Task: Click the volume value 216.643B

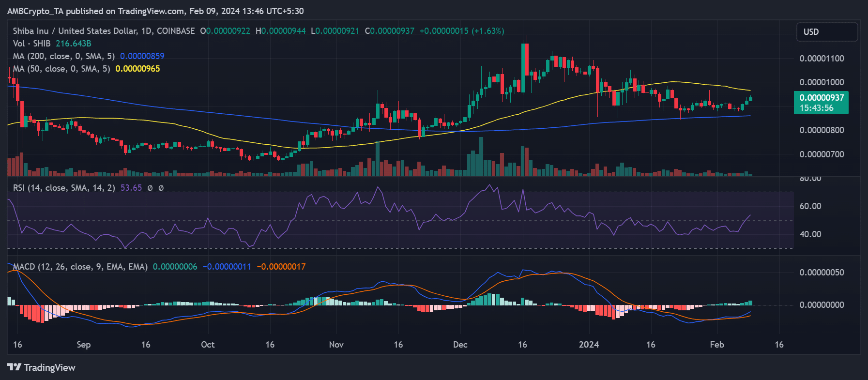Action: pos(74,44)
